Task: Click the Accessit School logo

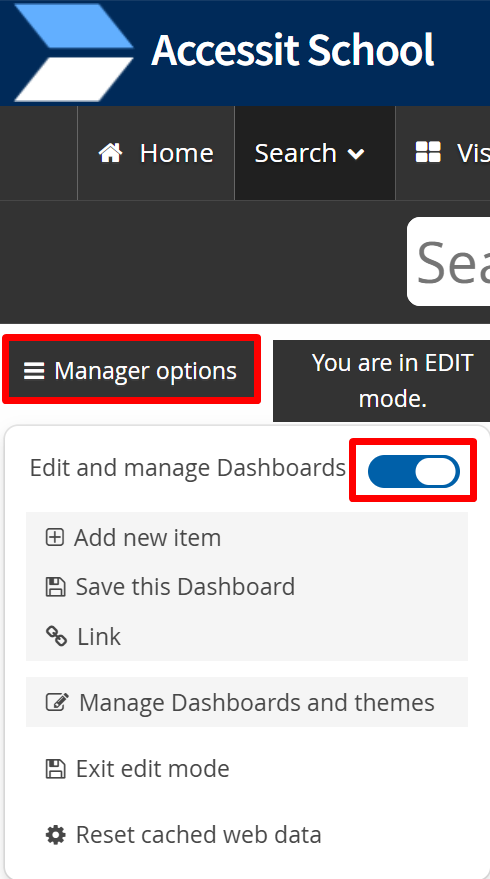Action: pyautogui.click(x=73, y=52)
